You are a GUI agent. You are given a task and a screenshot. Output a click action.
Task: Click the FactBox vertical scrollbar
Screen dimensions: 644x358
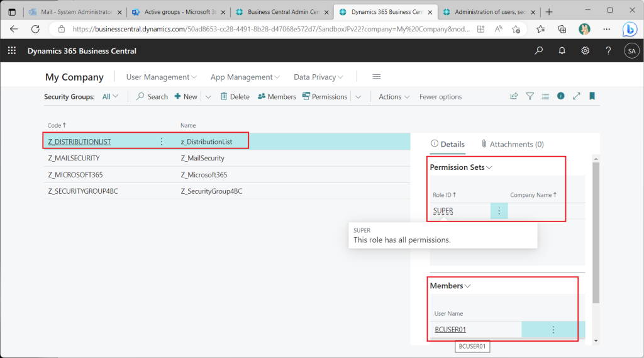(x=596, y=233)
